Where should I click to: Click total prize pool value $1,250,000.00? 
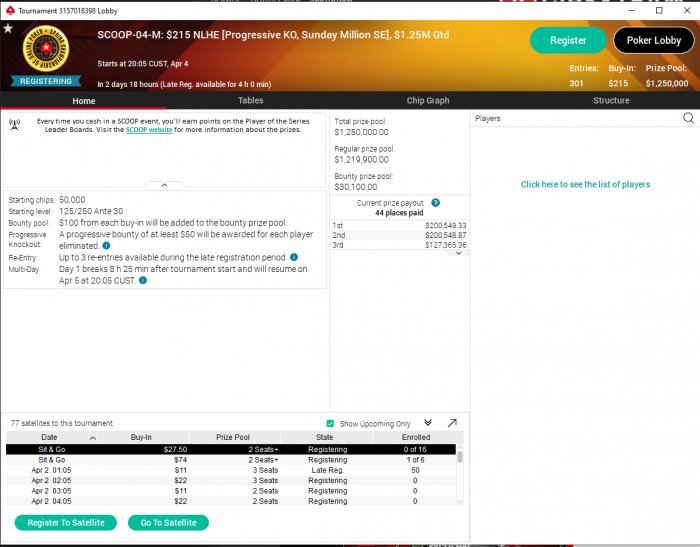tap(362, 132)
